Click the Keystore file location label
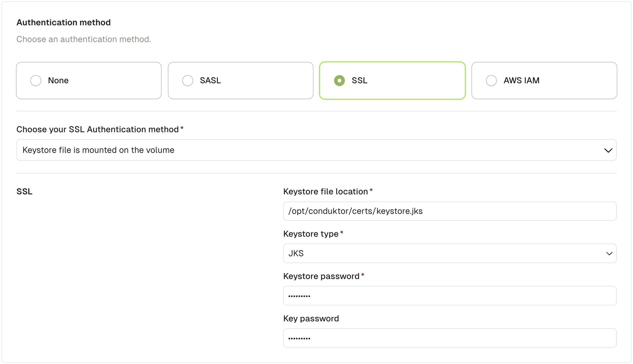The height and width of the screenshot is (364, 633). [325, 192]
